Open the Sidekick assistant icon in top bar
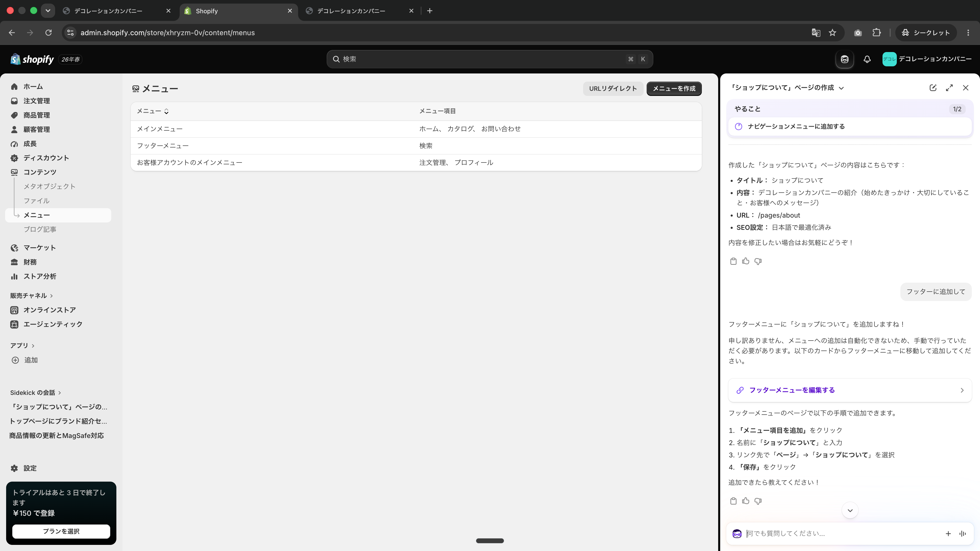Viewport: 980px width, 551px height. [844, 59]
